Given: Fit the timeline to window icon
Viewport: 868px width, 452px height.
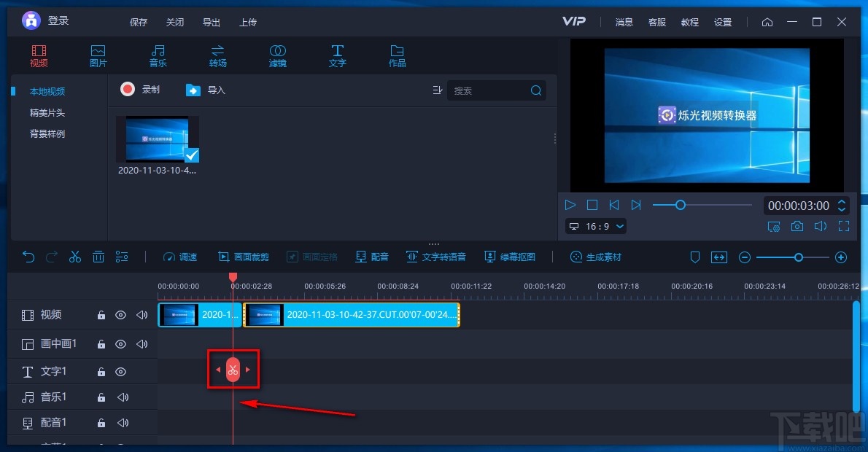Looking at the screenshot, I should point(719,257).
